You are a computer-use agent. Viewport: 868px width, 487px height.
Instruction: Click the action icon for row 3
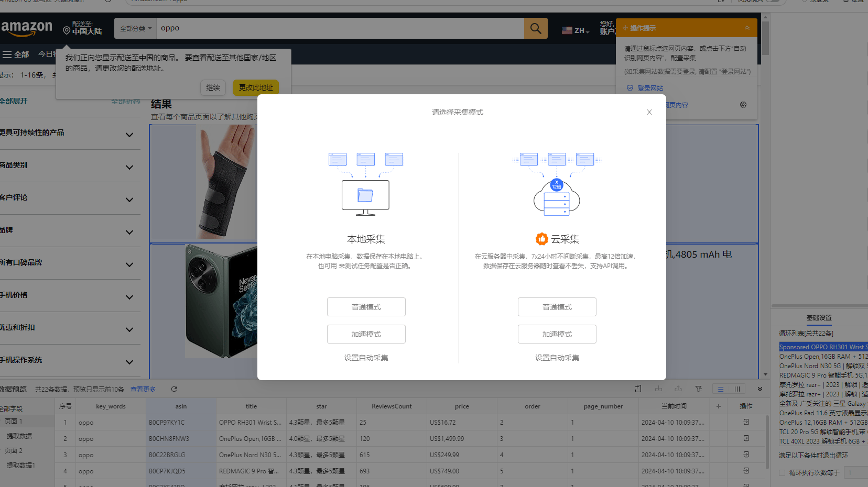[746, 455]
